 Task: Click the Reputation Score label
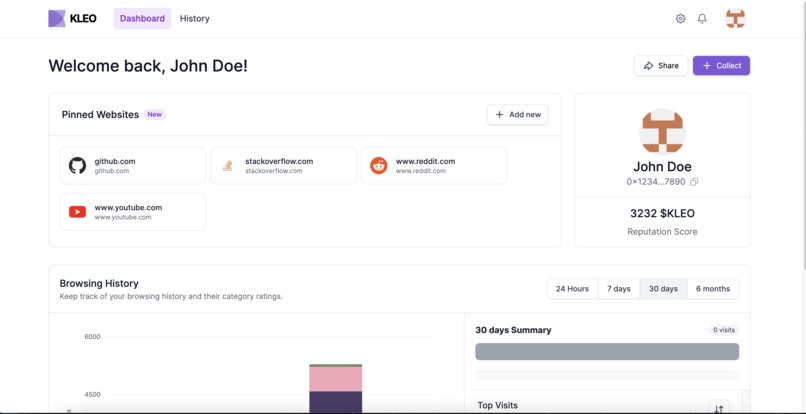coord(662,232)
